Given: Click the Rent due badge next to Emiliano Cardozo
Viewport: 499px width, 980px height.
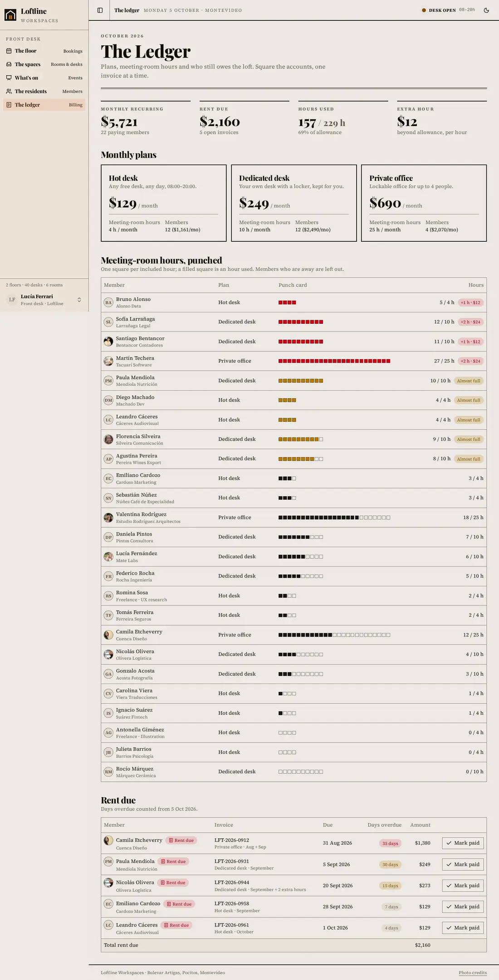Looking at the screenshot, I should pyautogui.click(x=179, y=904).
